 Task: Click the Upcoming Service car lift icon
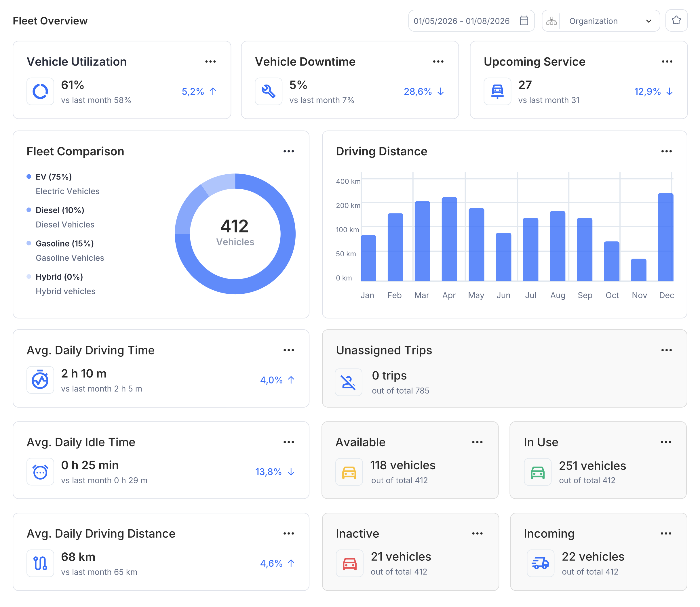(497, 91)
